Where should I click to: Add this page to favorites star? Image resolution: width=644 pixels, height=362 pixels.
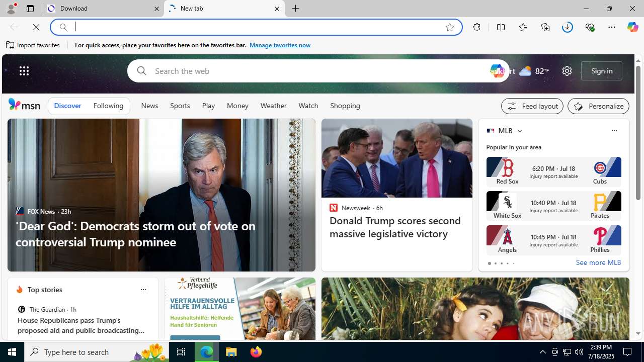(450, 27)
